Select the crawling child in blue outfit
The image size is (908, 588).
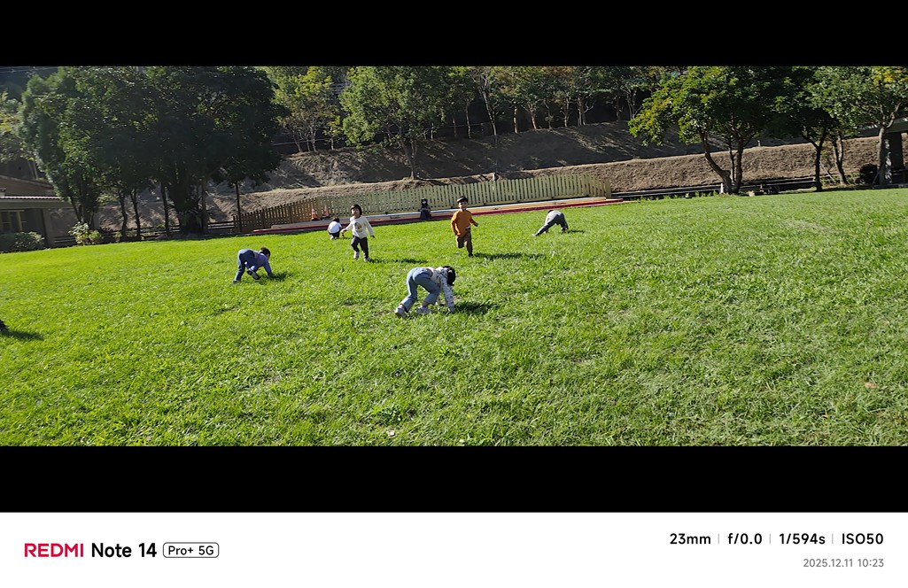click(x=252, y=265)
